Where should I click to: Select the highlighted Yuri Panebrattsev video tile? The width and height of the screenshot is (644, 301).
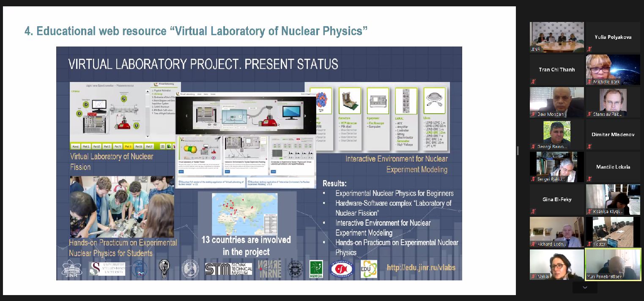click(613, 264)
